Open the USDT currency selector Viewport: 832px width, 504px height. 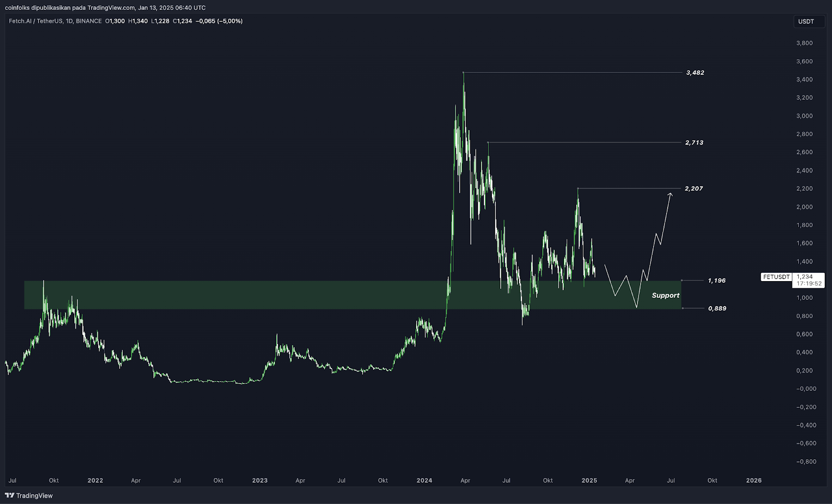point(809,21)
